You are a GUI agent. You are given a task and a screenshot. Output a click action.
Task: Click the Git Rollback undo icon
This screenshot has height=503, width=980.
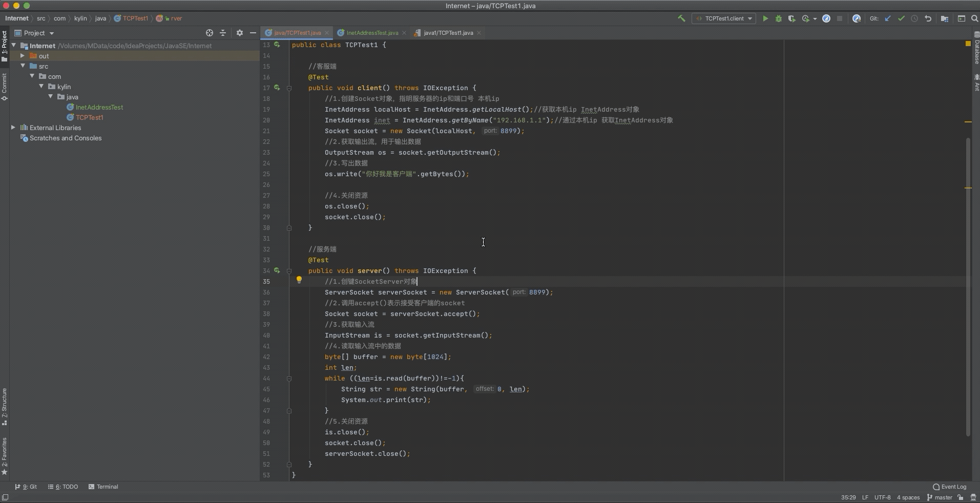point(928,18)
